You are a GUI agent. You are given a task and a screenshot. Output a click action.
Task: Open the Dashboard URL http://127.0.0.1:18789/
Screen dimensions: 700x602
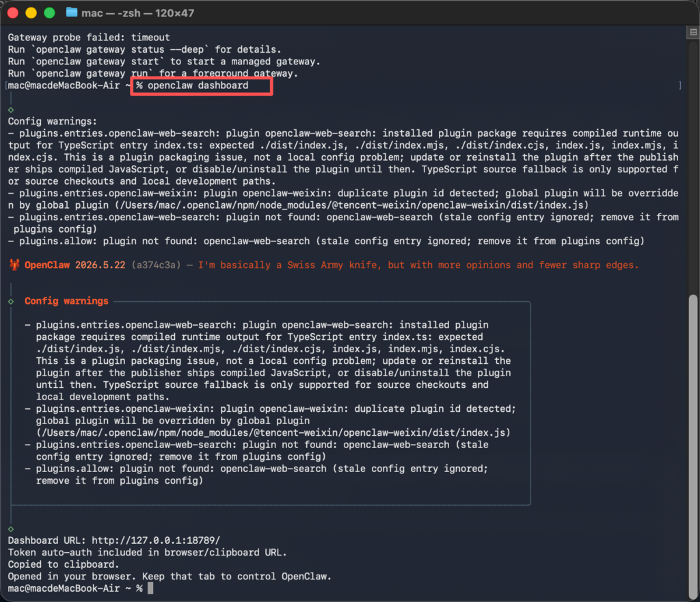tap(156, 541)
